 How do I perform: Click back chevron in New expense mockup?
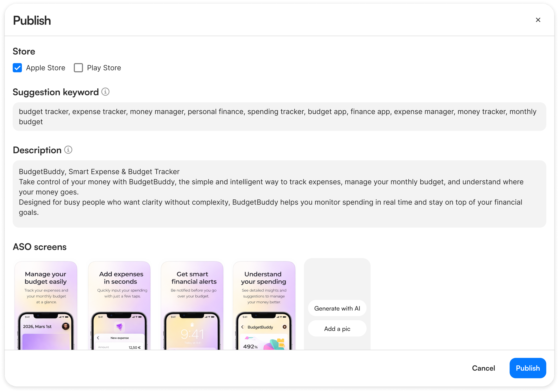98,338
